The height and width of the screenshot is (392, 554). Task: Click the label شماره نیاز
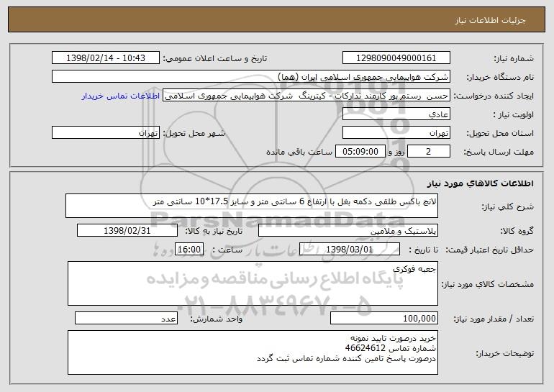point(514,58)
